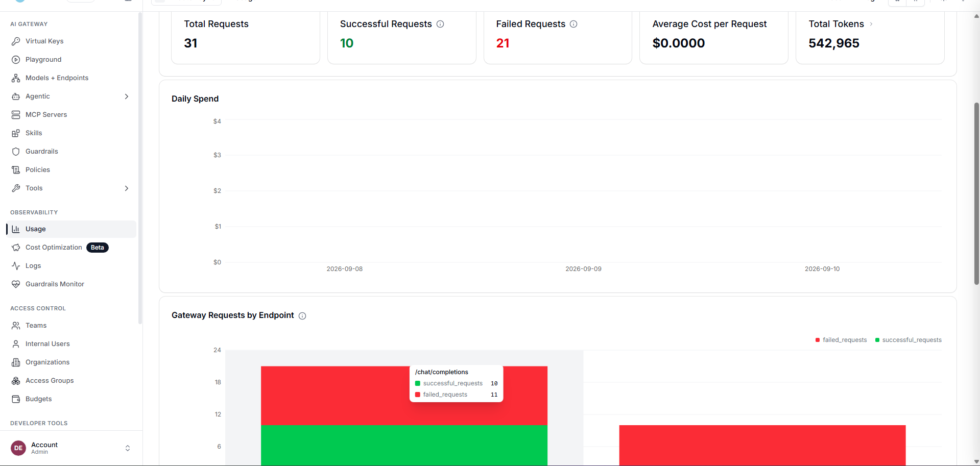
Task: Click the Logs activity pulse icon
Action: tap(16, 266)
